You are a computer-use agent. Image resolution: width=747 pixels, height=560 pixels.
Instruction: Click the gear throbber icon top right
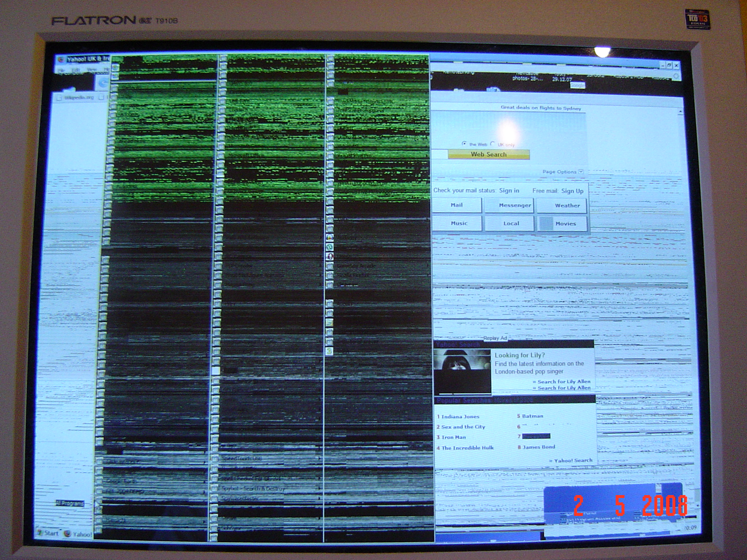click(676, 76)
